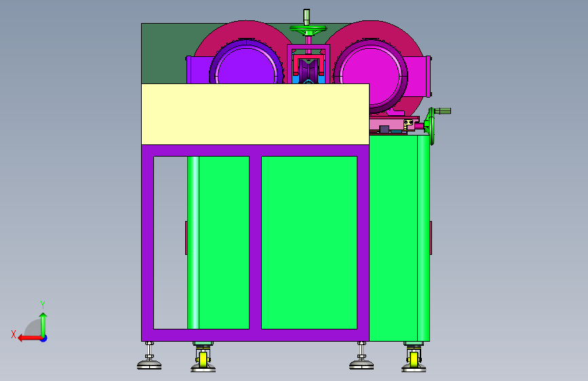Click the green Y axis arrow of the triad
The height and width of the screenshot is (381, 588).
click(43, 324)
